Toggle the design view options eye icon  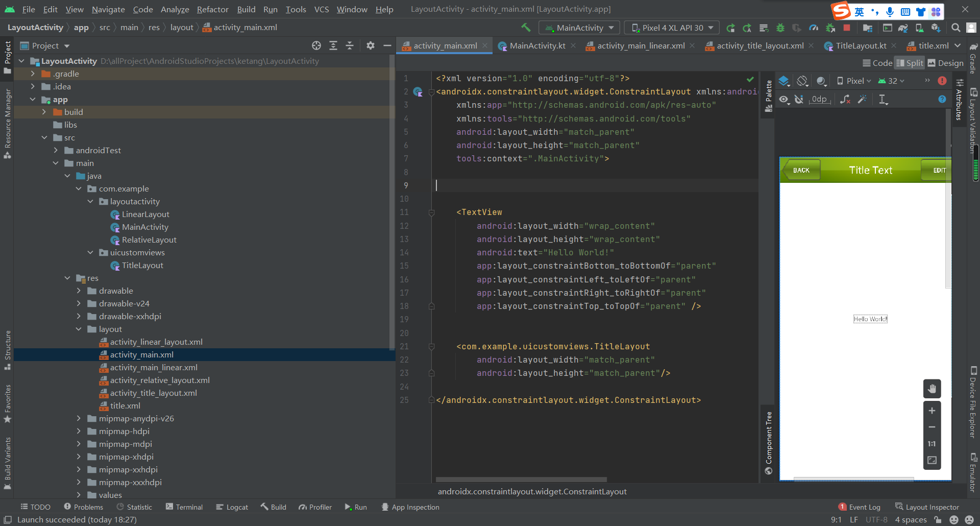point(784,99)
